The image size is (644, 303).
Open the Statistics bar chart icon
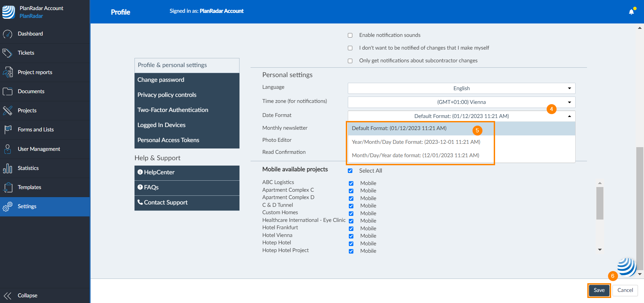[x=7, y=168]
